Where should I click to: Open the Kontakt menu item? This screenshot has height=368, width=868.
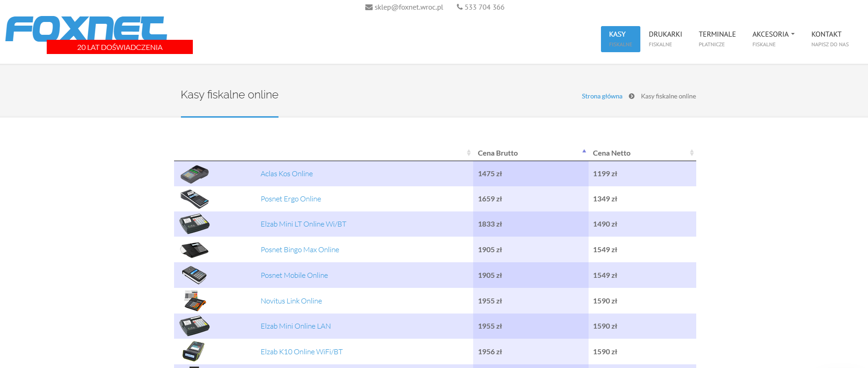[830, 39]
